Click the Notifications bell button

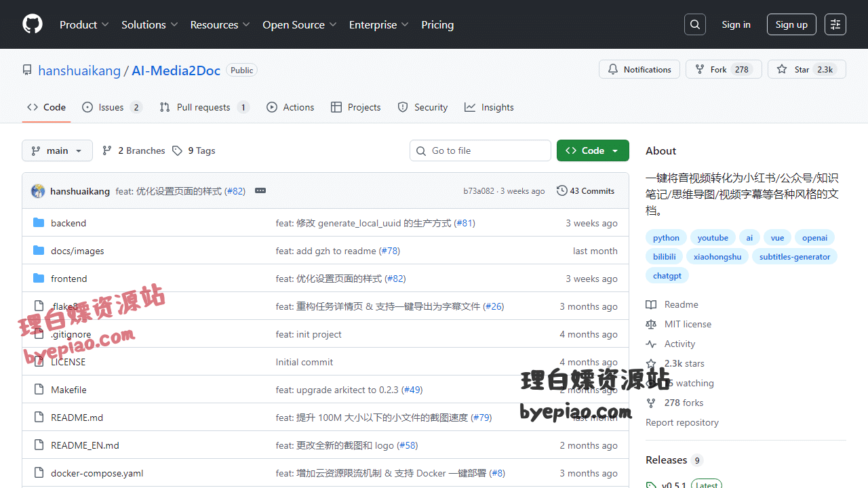tap(639, 69)
